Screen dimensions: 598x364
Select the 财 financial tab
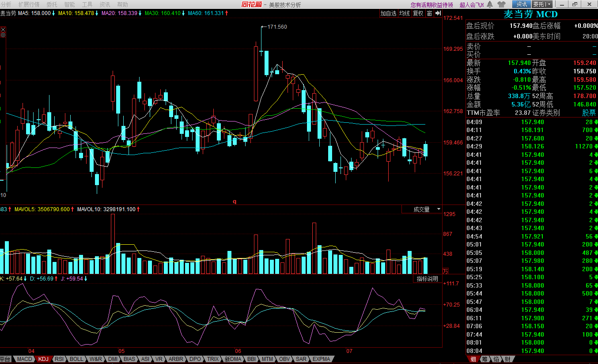(x=507, y=359)
